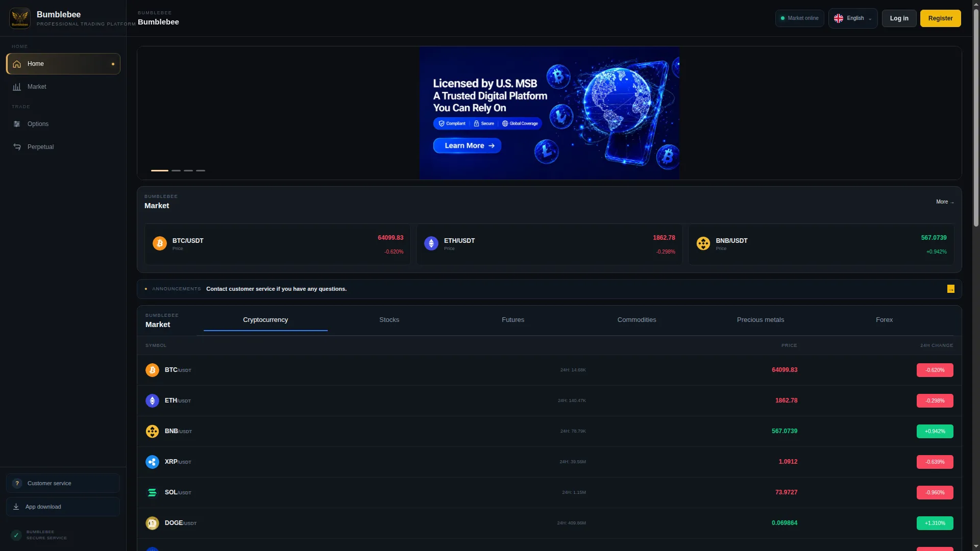Click the announcement about customer service

tap(276, 289)
